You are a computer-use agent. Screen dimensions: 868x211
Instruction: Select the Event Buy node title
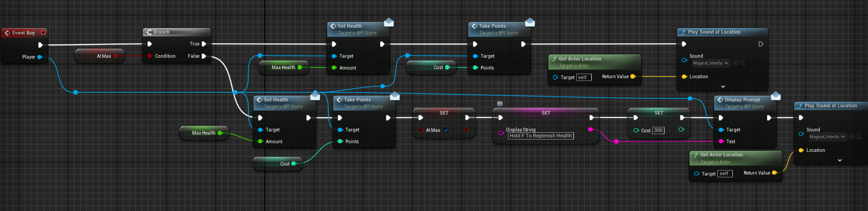[x=24, y=33]
